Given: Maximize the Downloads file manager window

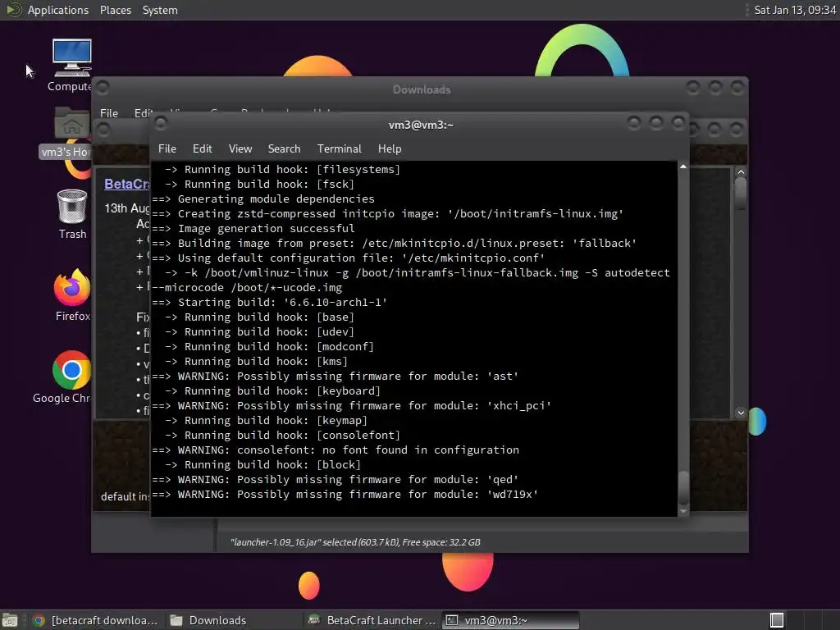Looking at the screenshot, I should (x=715, y=87).
